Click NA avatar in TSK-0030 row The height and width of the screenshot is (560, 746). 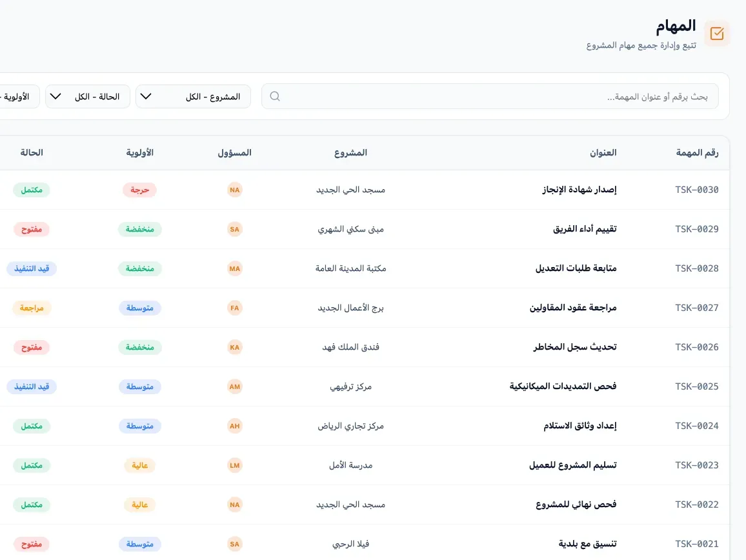tap(234, 190)
